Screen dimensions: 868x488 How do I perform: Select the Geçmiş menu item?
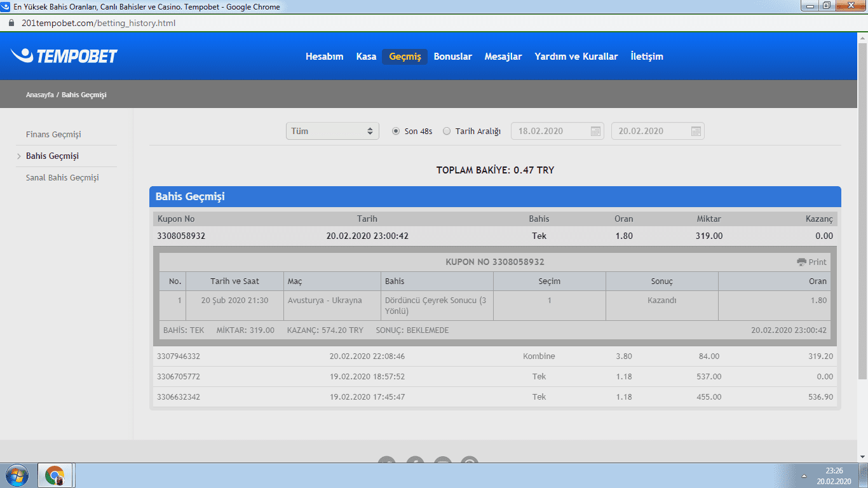pos(405,57)
